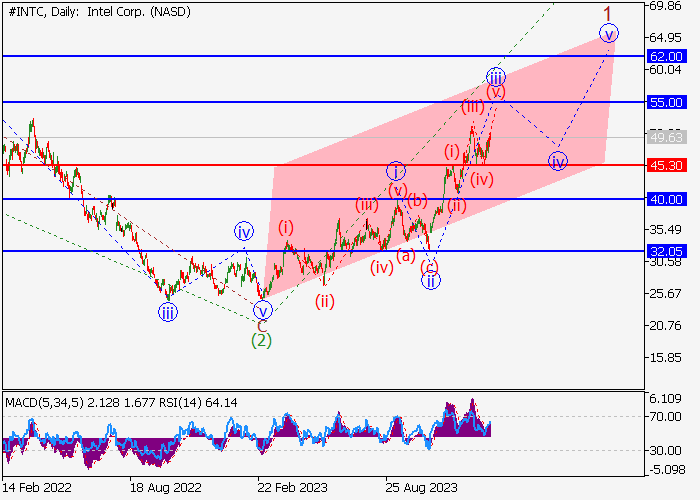The width and height of the screenshot is (700, 500).
Task: Select the green '(2)' wave label
Action: [261, 341]
